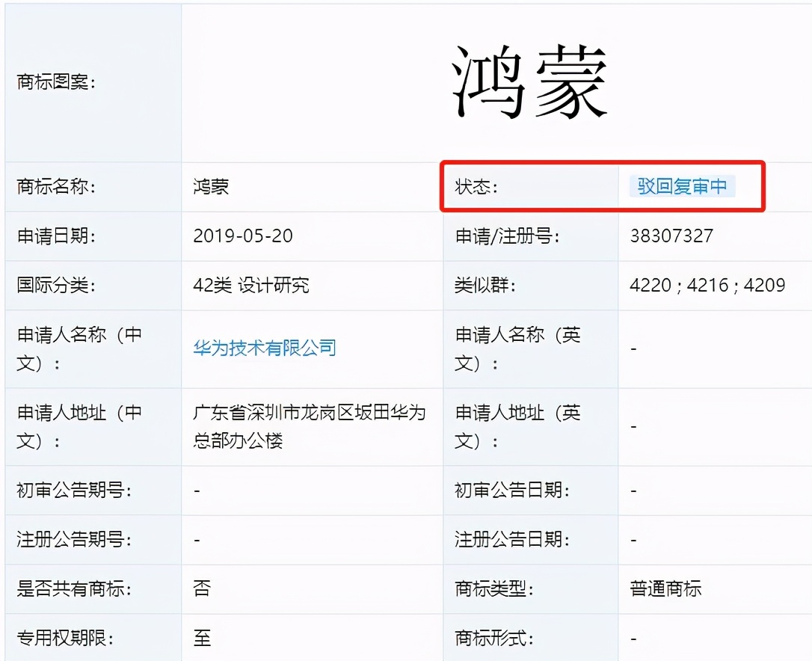Image resolution: width=812 pixels, height=661 pixels.
Task: Open the 驳回复审中 status link
Action: (x=681, y=186)
